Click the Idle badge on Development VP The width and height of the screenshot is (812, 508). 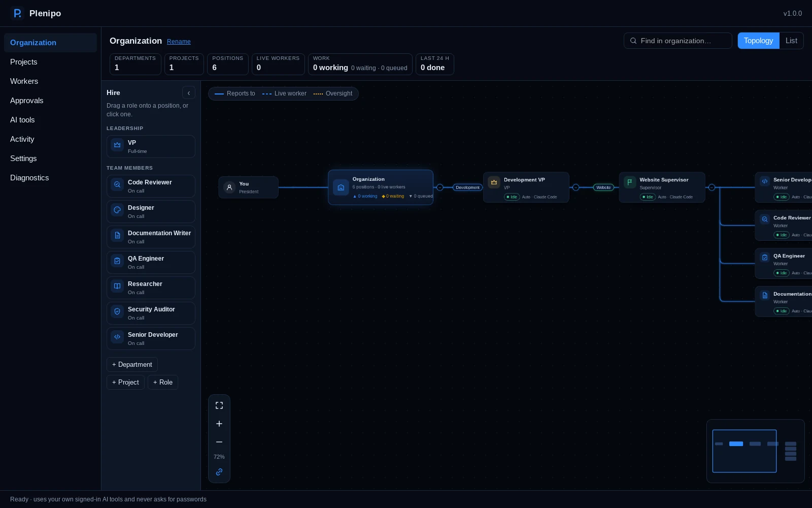click(x=512, y=197)
